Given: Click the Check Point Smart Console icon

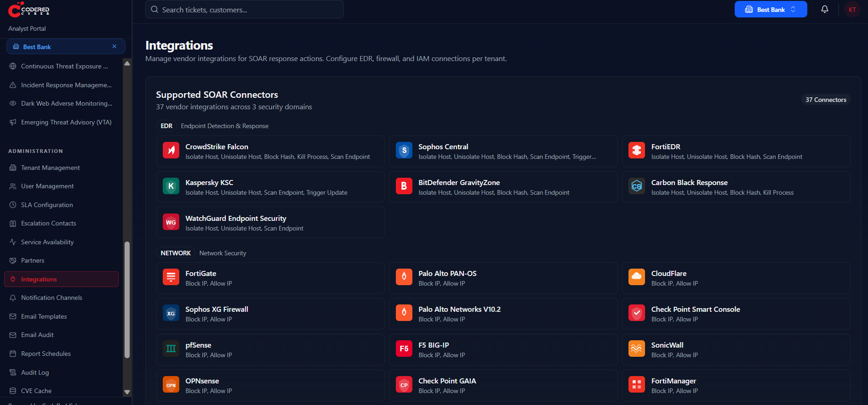Looking at the screenshot, I should click(x=637, y=313).
